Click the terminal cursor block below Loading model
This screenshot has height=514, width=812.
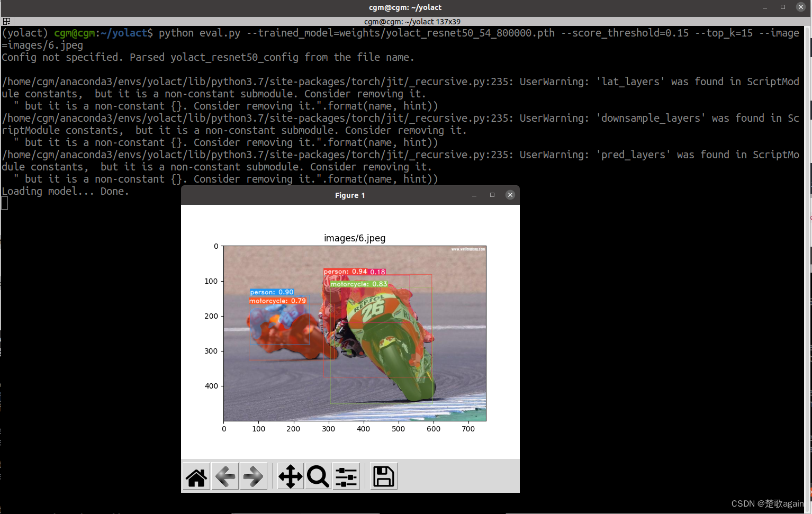(x=5, y=203)
